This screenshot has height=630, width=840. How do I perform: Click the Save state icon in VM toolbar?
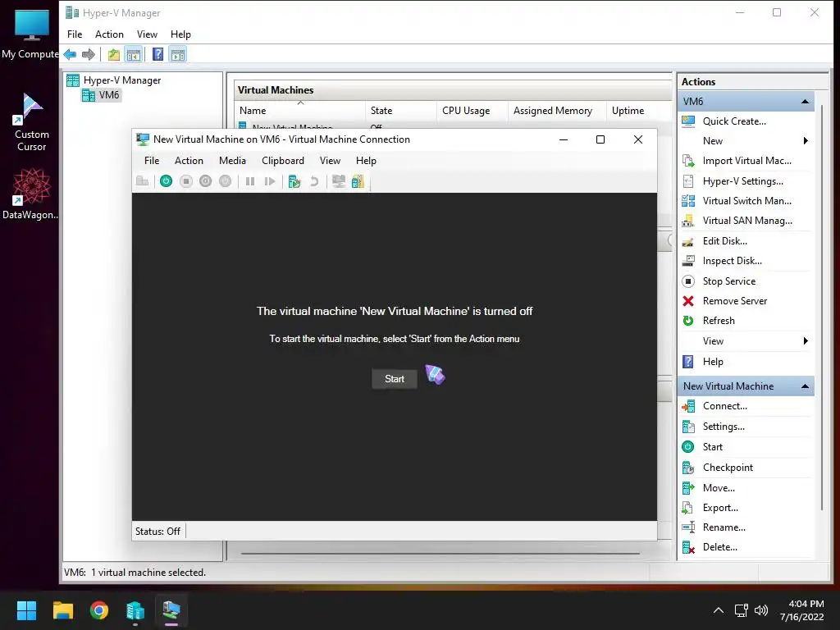(225, 181)
